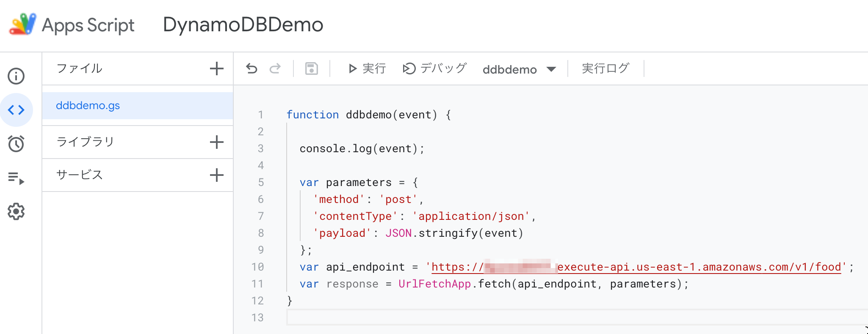The height and width of the screenshot is (334, 868).
Task: Select the ddbdemo.gs file
Action: pos(138,106)
